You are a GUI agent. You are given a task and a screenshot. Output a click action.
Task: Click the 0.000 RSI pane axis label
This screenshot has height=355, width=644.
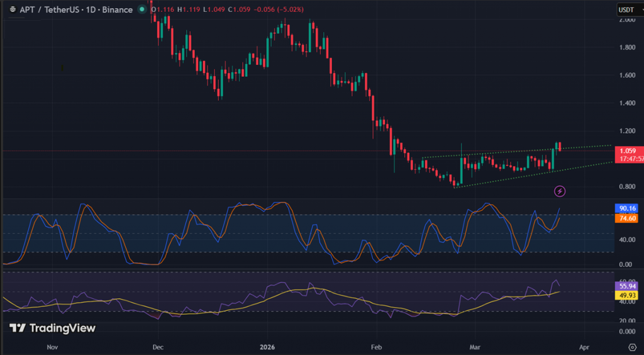(627, 331)
